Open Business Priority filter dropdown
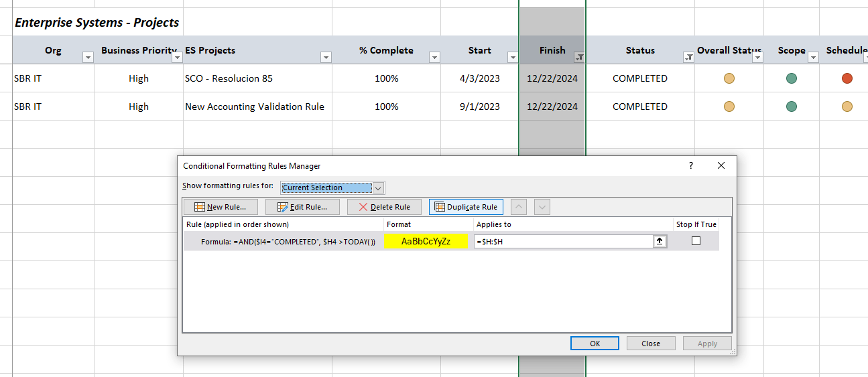This screenshot has width=868, height=377. tap(177, 58)
